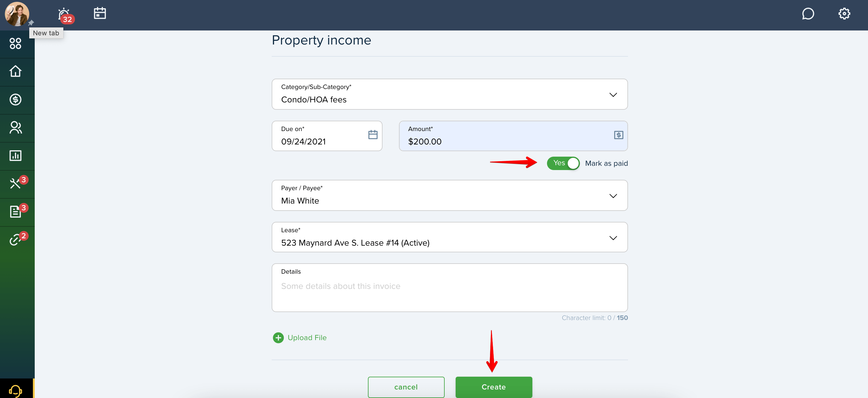Expand the Lease dropdown arrow

click(613, 238)
